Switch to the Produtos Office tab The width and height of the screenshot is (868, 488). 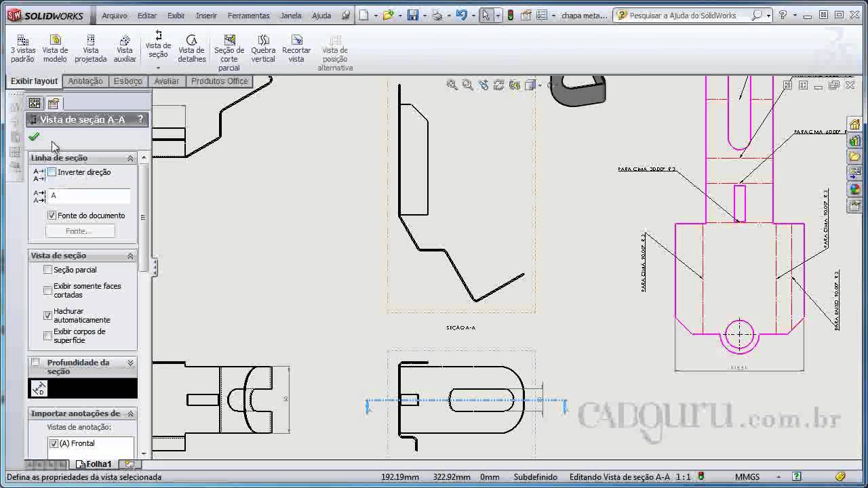point(219,81)
